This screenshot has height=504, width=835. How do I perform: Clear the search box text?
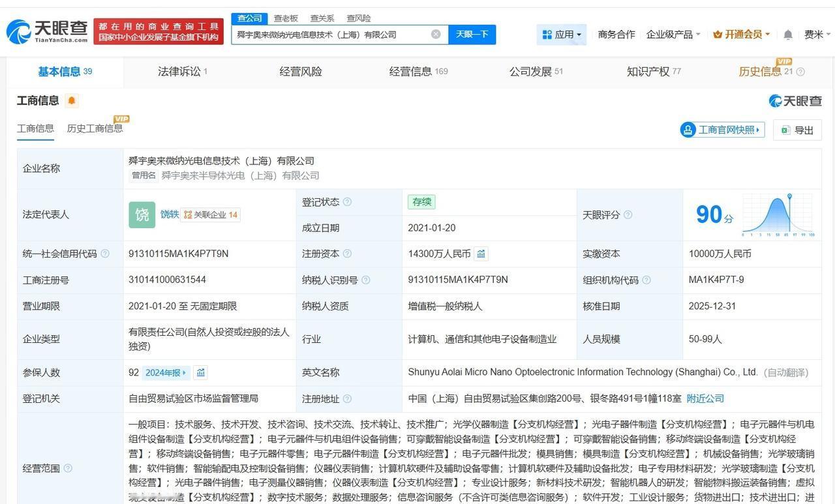[x=436, y=35]
